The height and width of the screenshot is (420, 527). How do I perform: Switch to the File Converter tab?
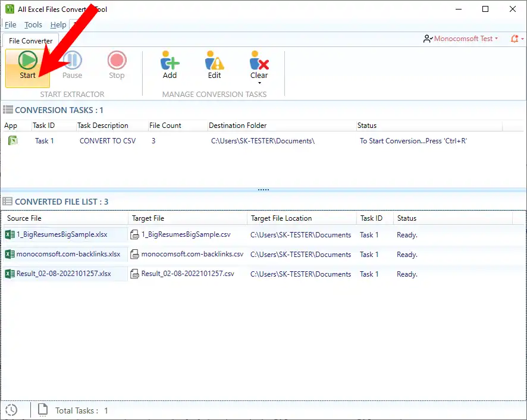point(30,40)
